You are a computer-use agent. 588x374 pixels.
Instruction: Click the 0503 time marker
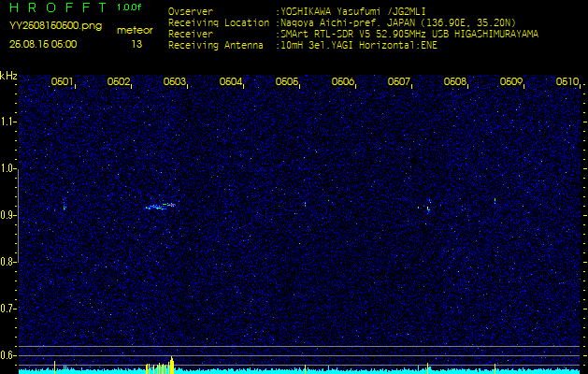click(x=175, y=81)
